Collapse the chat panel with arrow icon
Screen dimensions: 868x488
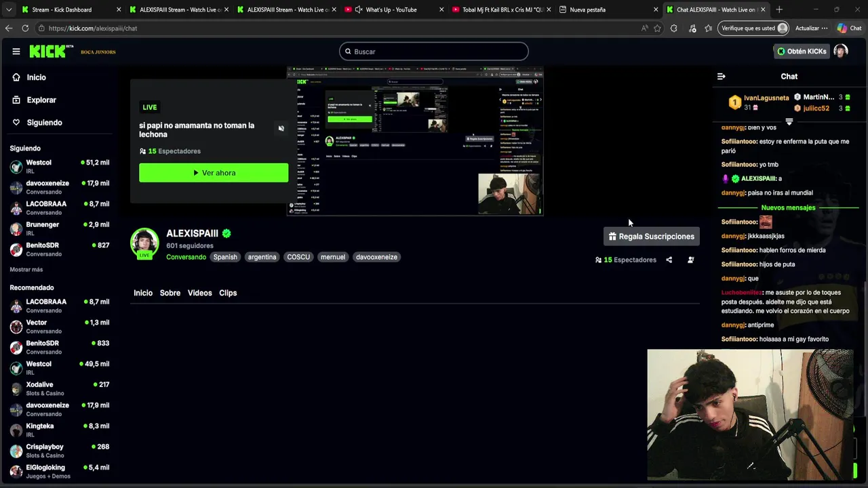[x=721, y=77]
